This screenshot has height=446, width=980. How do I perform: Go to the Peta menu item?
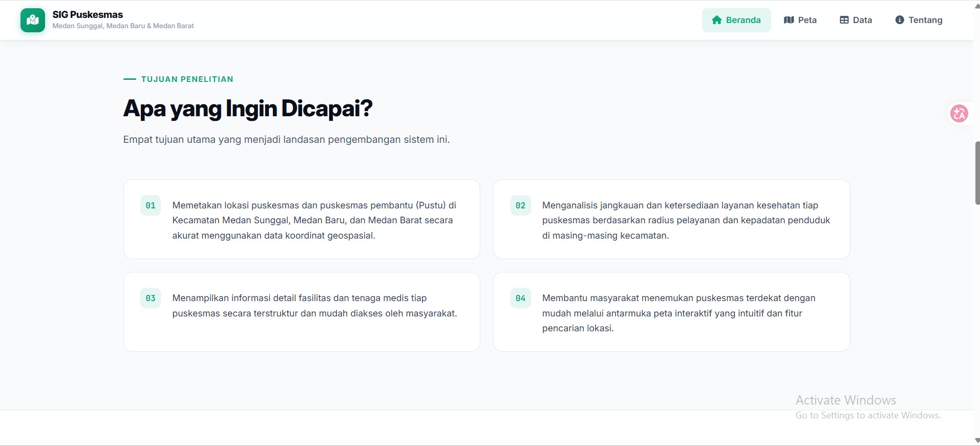click(x=800, y=20)
